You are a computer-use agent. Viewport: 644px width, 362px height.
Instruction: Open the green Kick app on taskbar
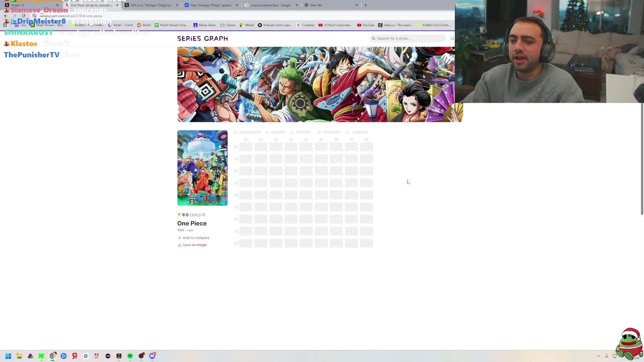pos(41,356)
